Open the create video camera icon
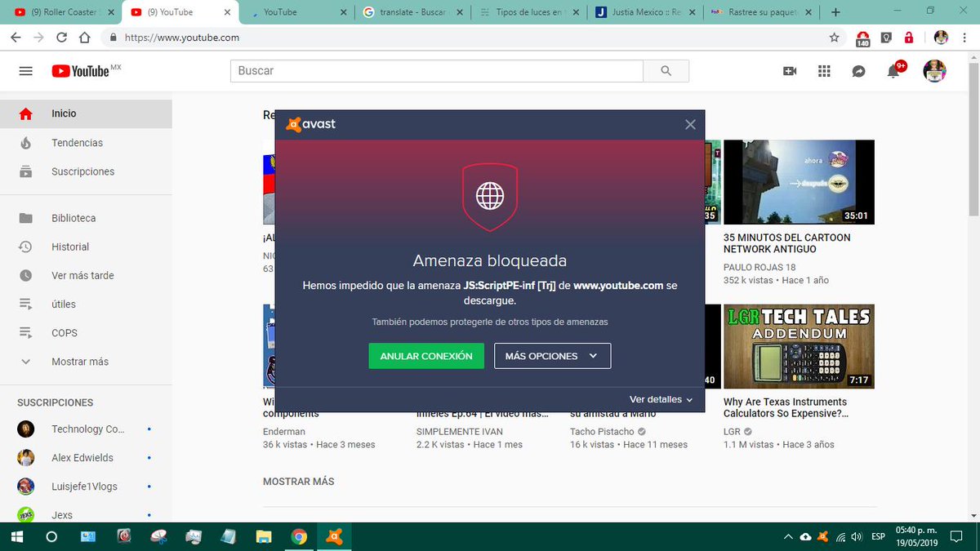Image resolution: width=980 pixels, height=551 pixels. coord(790,71)
